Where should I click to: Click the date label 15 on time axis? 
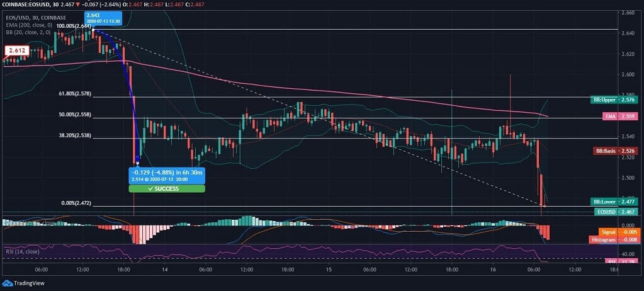329,270
